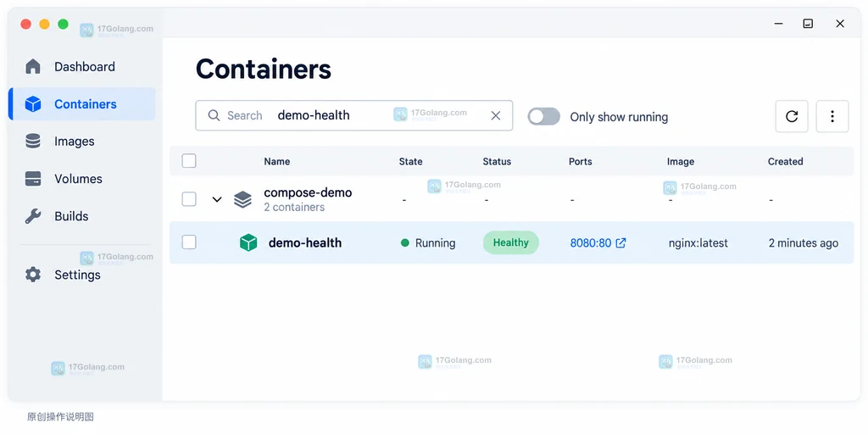Sort by the Name column header
The height and width of the screenshot is (434, 868).
click(x=277, y=162)
